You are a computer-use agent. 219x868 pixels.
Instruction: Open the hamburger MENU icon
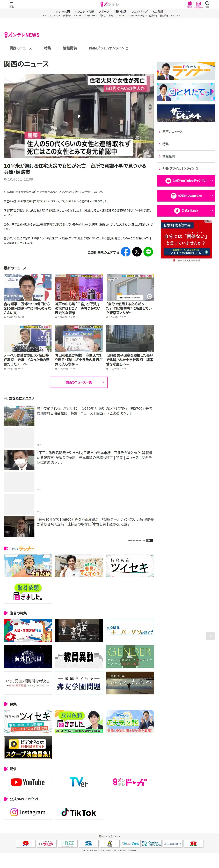tap(11, 4)
